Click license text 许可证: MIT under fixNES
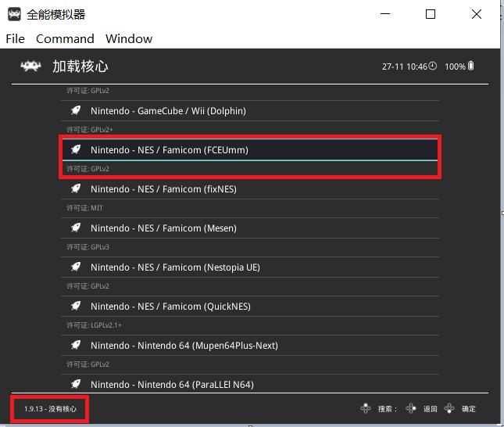Screen dimensions: 504x427 coord(84,208)
